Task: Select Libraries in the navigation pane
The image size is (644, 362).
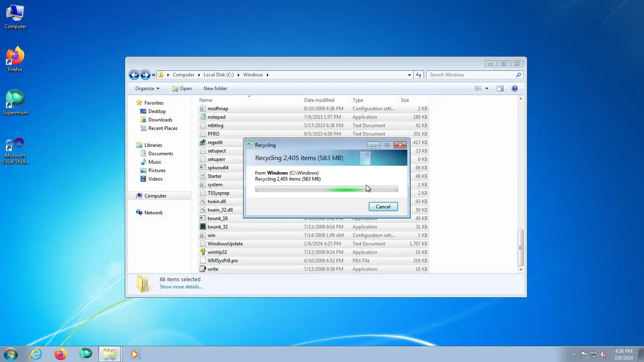Action: [x=149, y=145]
